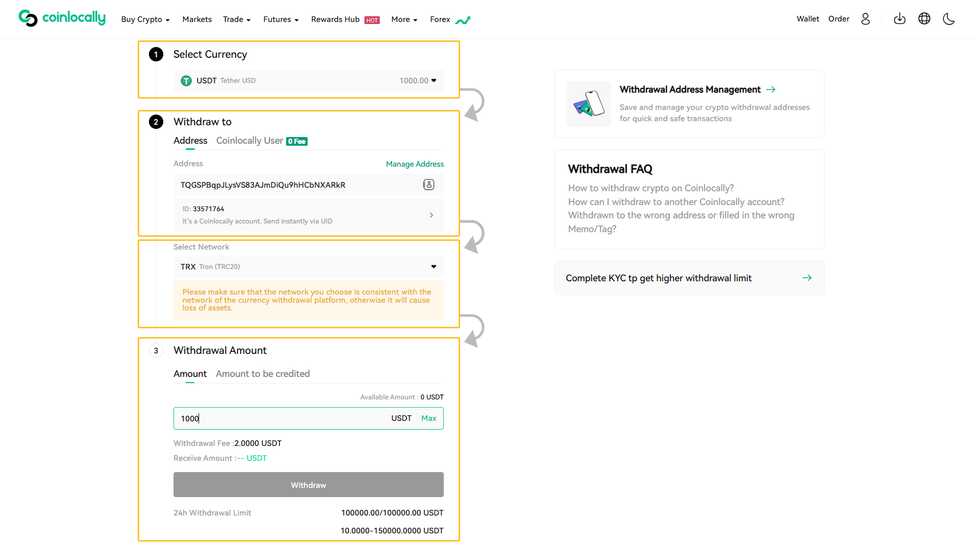Open the TRX Tron network dropdown
Image resolution: width=973 pixels, height=560 pixels.
click(x=309, y=267)
